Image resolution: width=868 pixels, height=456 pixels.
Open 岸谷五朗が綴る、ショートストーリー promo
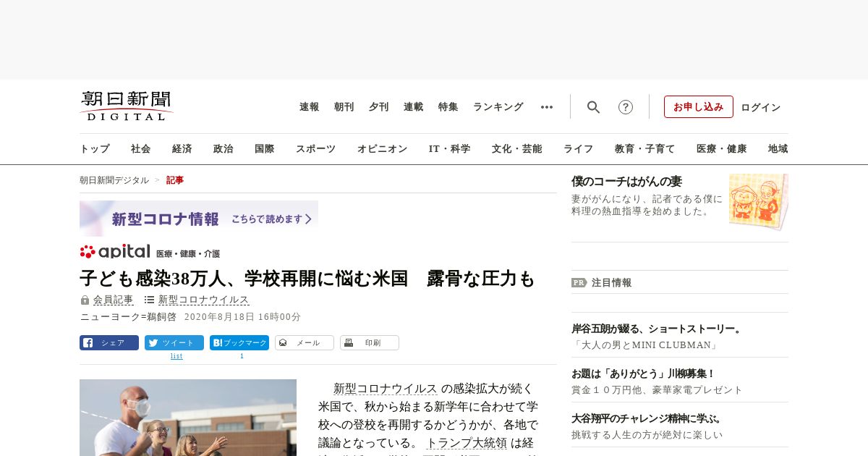[x=658, y=329]
